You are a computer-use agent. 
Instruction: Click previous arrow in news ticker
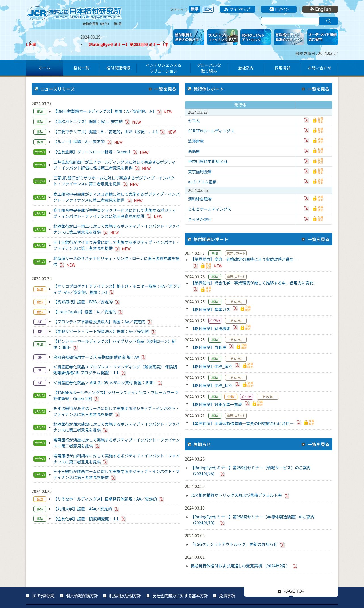(30, 43)
